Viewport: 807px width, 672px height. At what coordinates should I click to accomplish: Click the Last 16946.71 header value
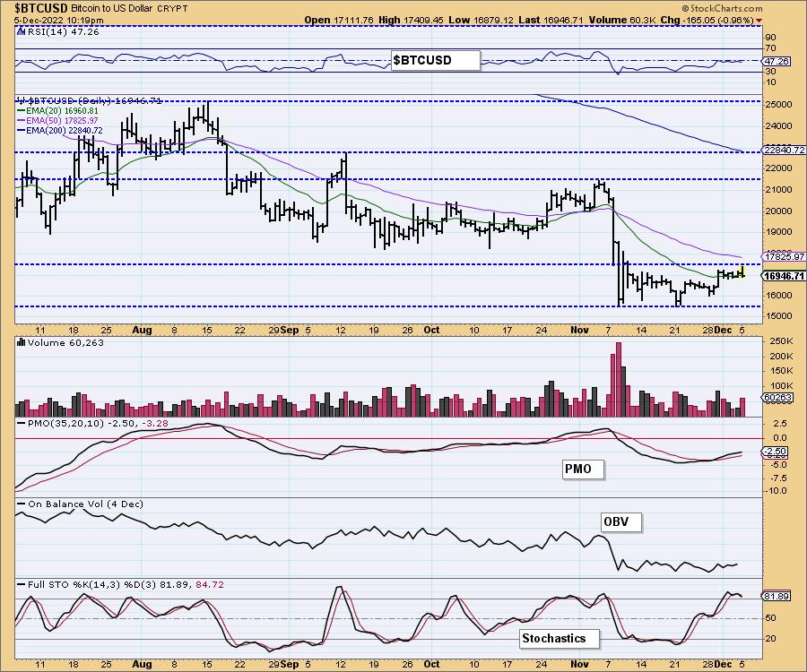tap(551, 20)
